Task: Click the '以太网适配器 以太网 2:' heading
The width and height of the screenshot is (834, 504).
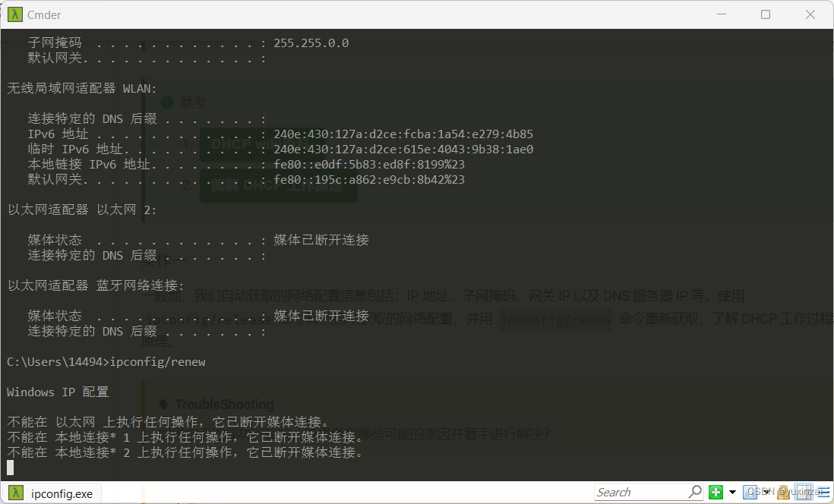Action: coord(82,210)
